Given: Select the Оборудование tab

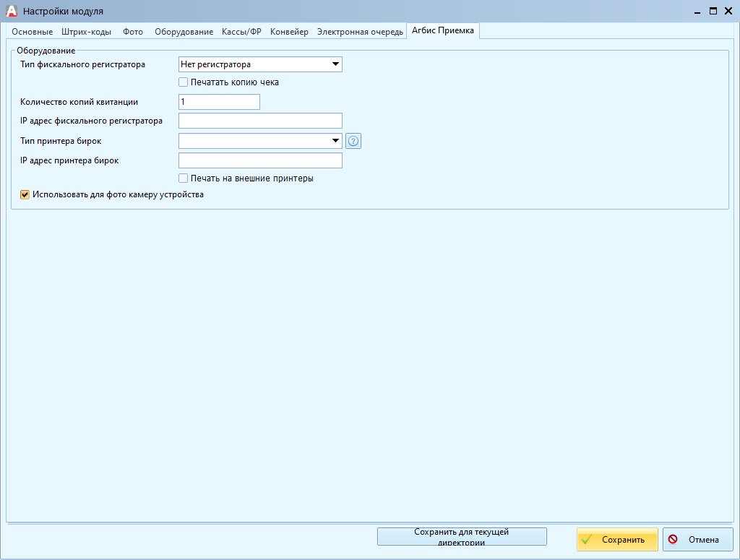Looking at the screenshot, I should (x=184, y=32).
